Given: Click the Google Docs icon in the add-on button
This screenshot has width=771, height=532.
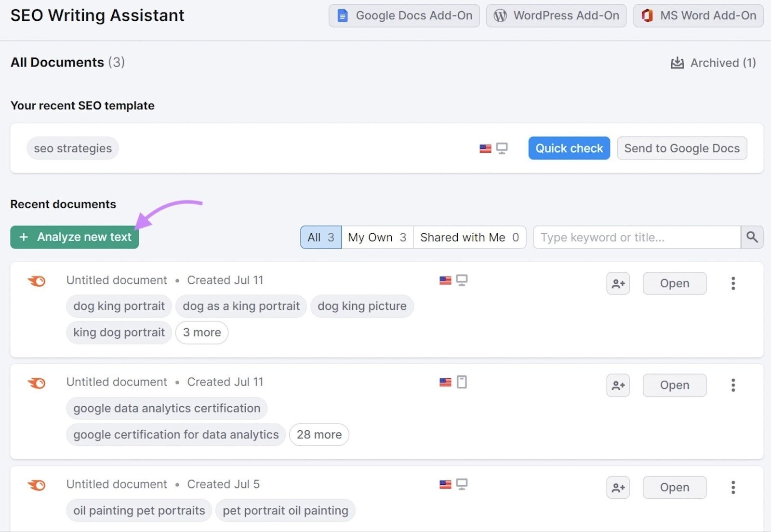Looking at the screenshot, I should point(342,15).
